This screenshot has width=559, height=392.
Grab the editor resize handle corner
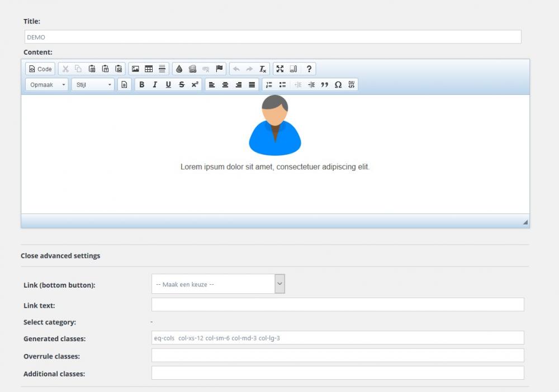[x=525, y=222]
